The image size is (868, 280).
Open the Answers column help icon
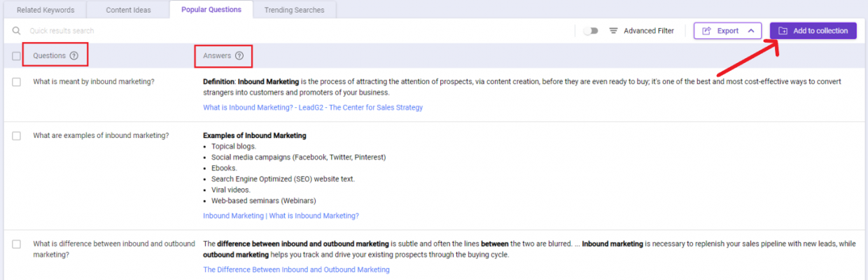click(239, 55)
